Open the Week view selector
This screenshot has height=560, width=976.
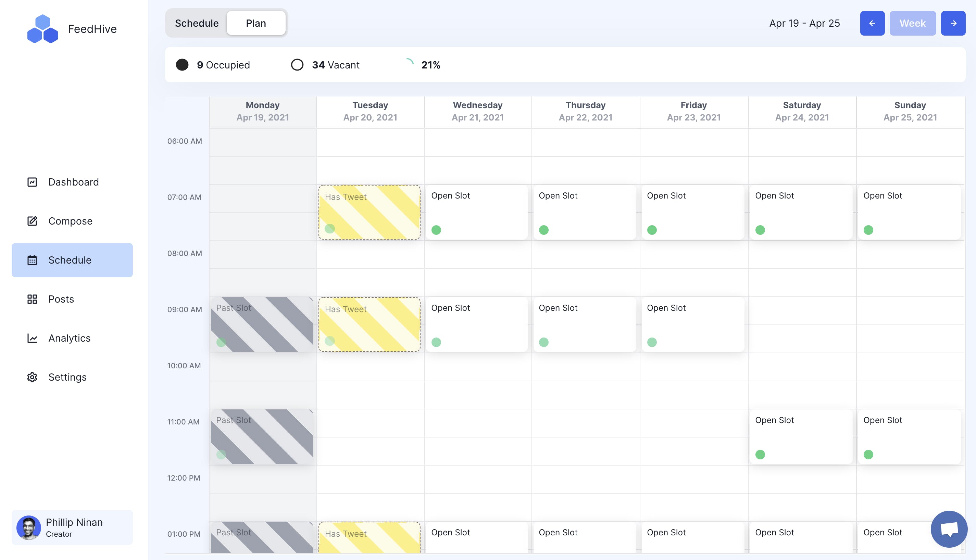913,23
